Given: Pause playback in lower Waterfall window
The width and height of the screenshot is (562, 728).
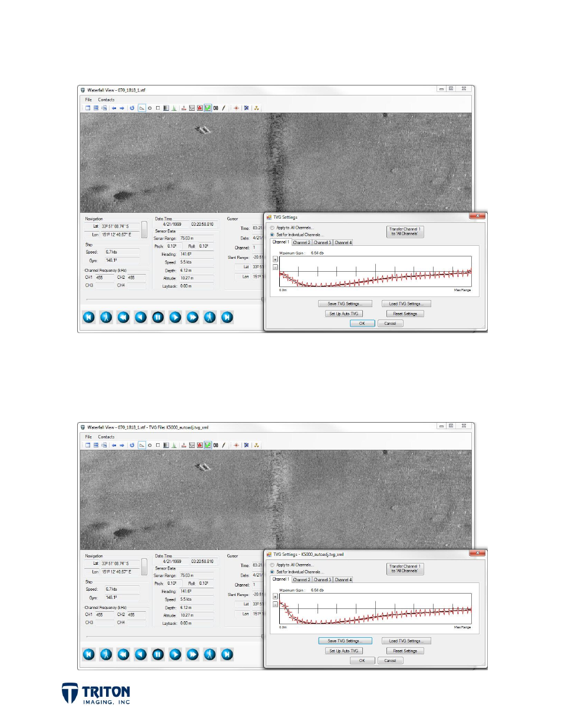Looking at the screenshot, I should pos(158,654).
